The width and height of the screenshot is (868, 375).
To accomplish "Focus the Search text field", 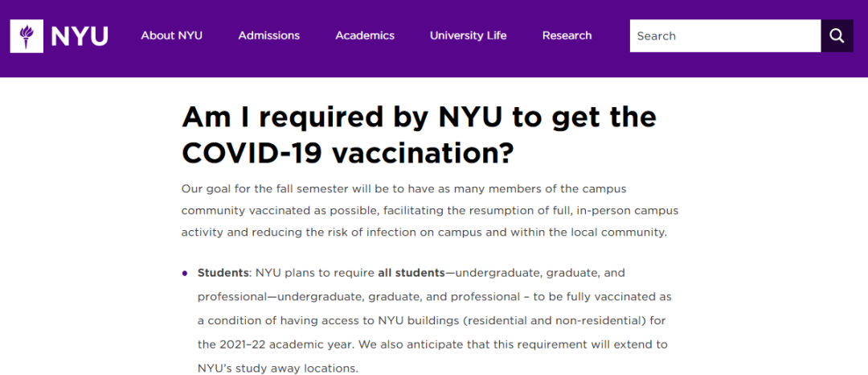I will [724, 36].
